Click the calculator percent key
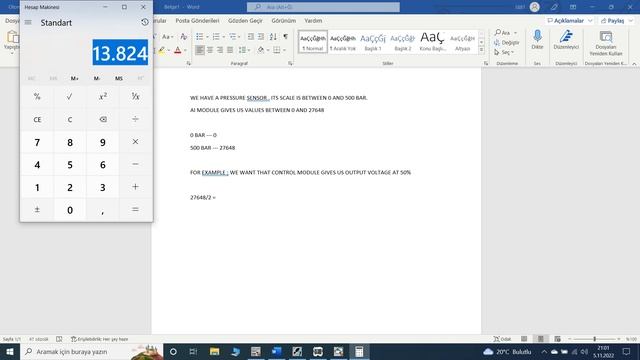This screenshot has height=360, width=640. (x=37, y=97)
